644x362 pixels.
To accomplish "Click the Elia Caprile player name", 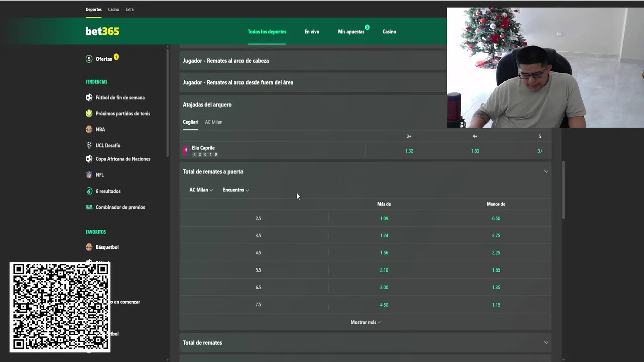I will tap(203, 148).
